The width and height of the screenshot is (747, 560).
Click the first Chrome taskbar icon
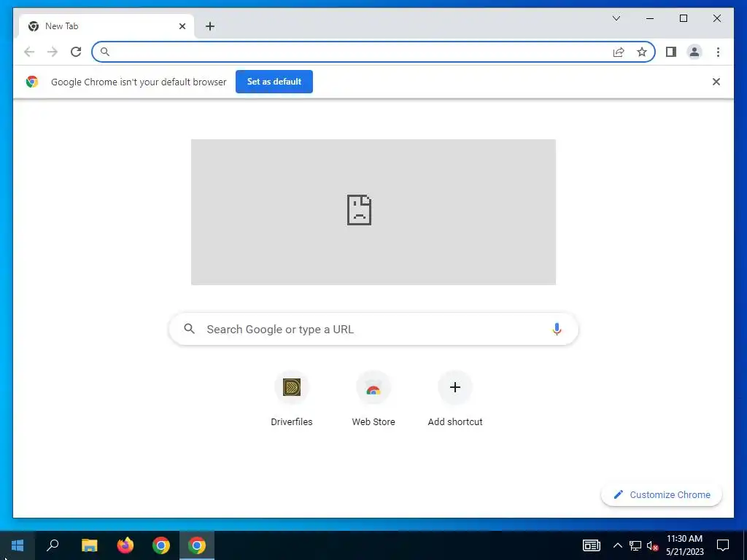(161, 545)
